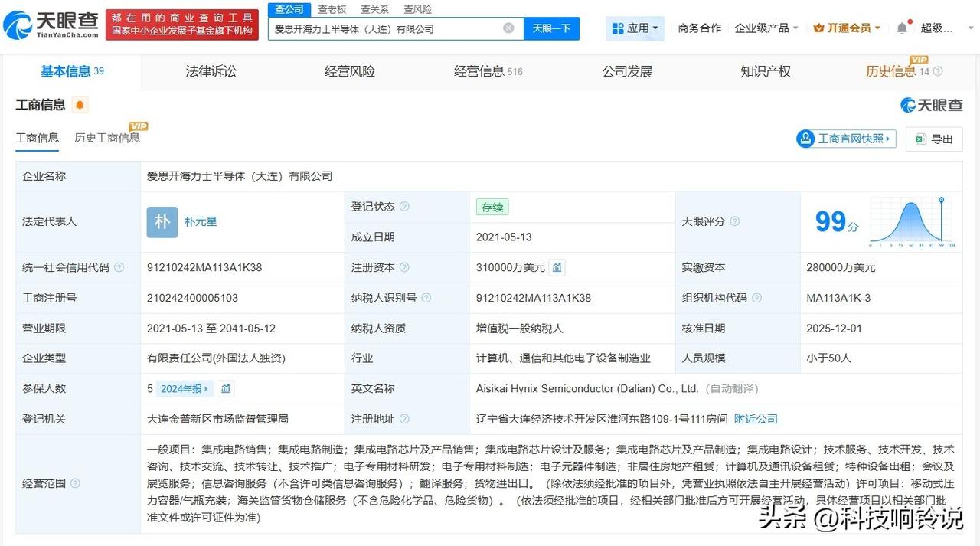The width and height of the screenshot is (980, 546).
Task: Click industry value 计算机、通信和其他电子设备制造业
Action: click(x=563, y=358)
